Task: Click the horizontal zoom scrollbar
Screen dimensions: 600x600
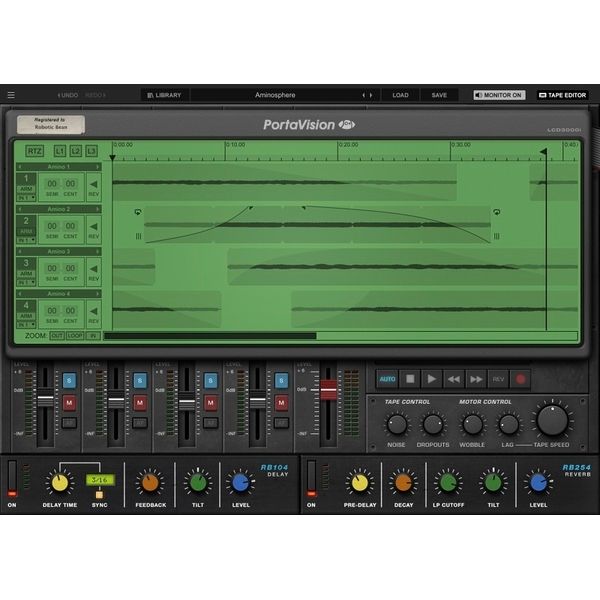Action: click(340, 336)
